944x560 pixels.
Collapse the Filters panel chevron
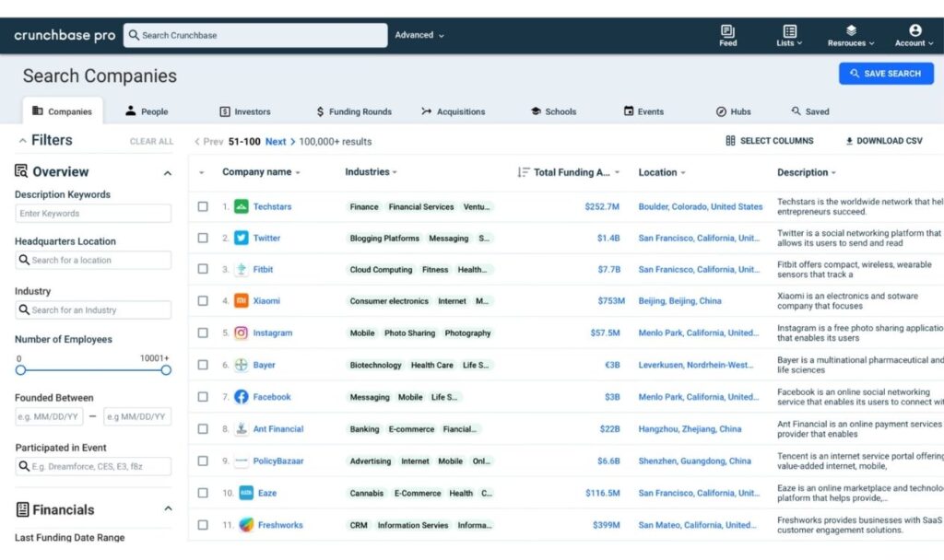pyautogui.click(x=22, y=141)
